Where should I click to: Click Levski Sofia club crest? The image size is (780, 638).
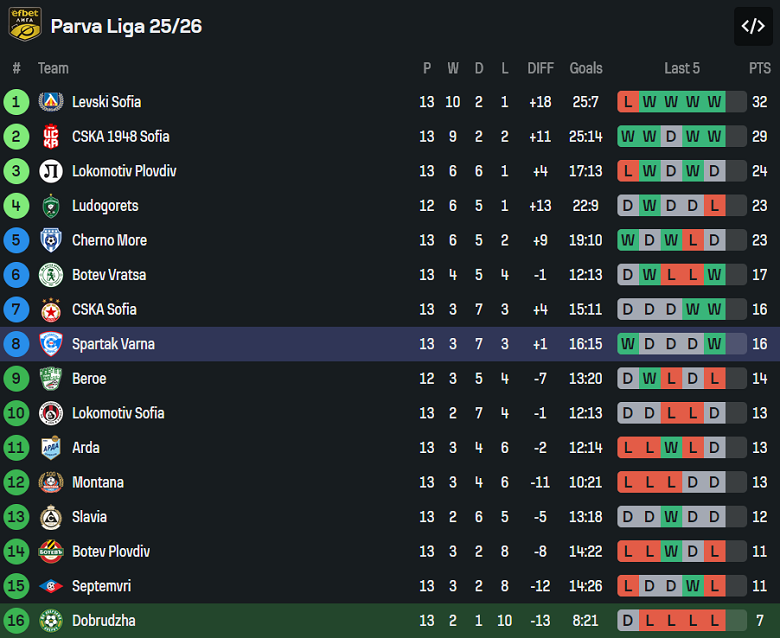51,102
